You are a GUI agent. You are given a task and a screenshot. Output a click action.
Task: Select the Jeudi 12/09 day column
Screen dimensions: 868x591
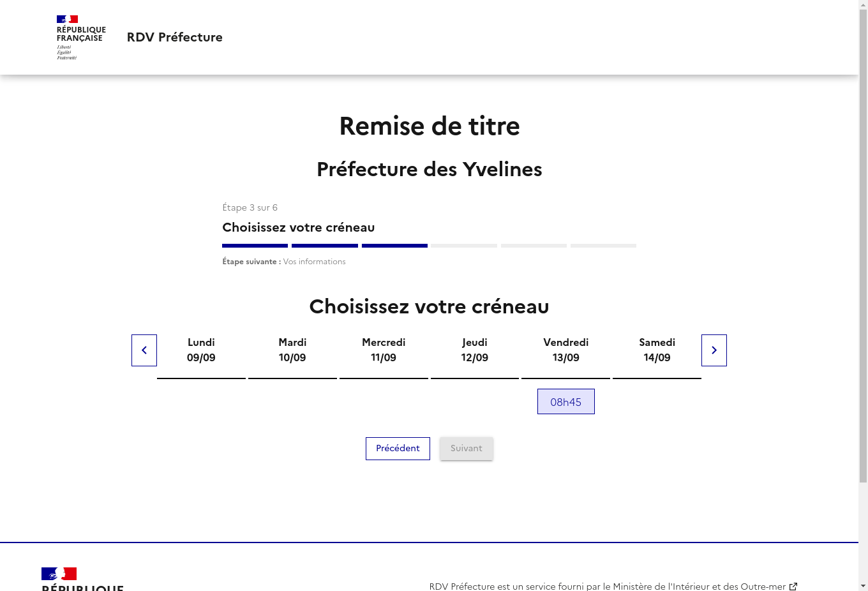pyautogui.click(x=475, y=350)
